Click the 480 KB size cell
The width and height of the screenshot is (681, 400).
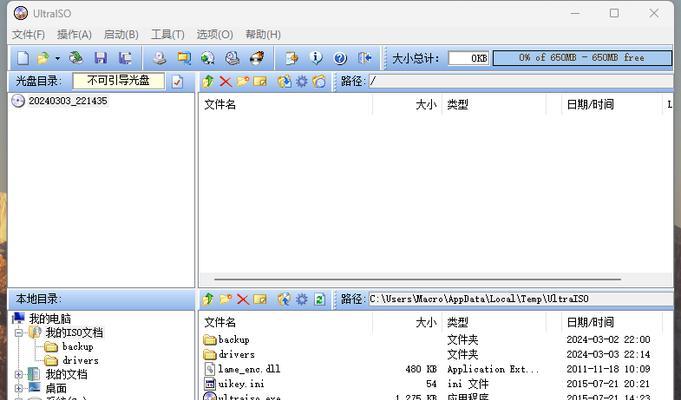click(x=421, y=369)
